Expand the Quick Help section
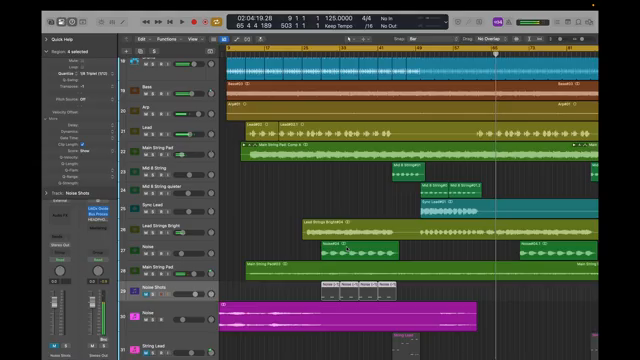Viewport: 640px width, 360px height. (x=46, y=39)
